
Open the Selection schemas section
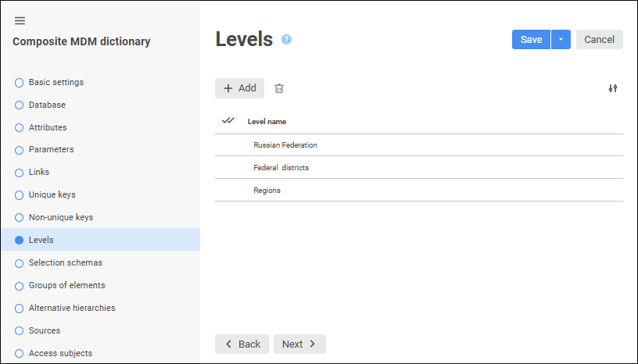(65, 262)
